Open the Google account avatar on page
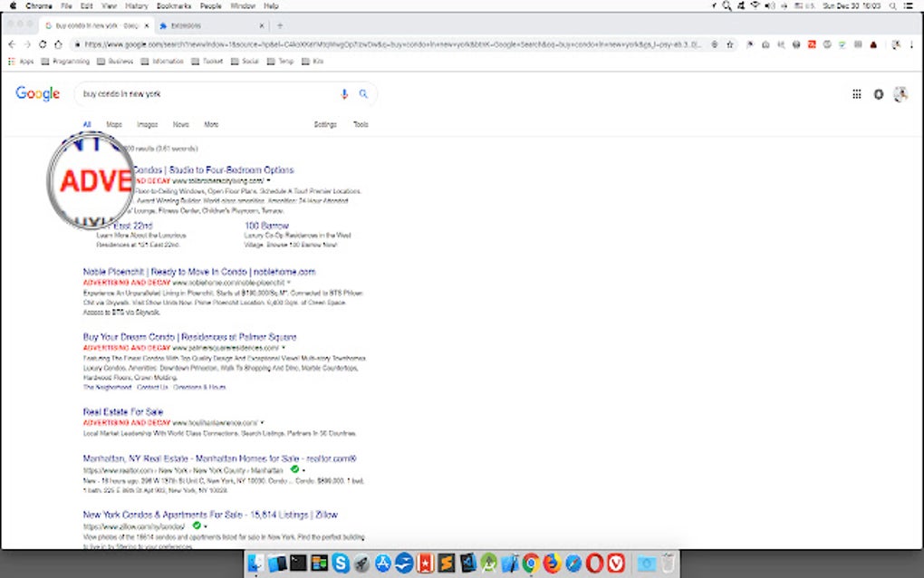Screen dimensions: 924x578 tap(900, 94)
